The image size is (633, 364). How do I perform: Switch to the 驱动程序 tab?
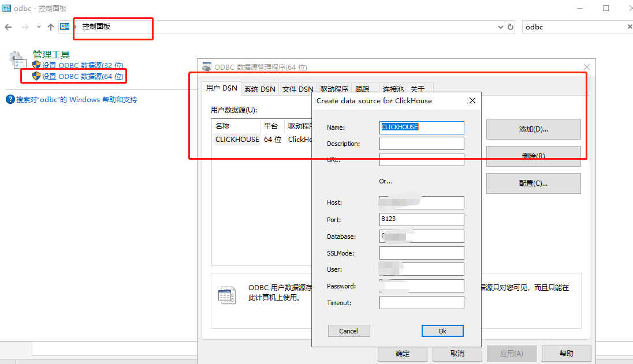(334, 89)
